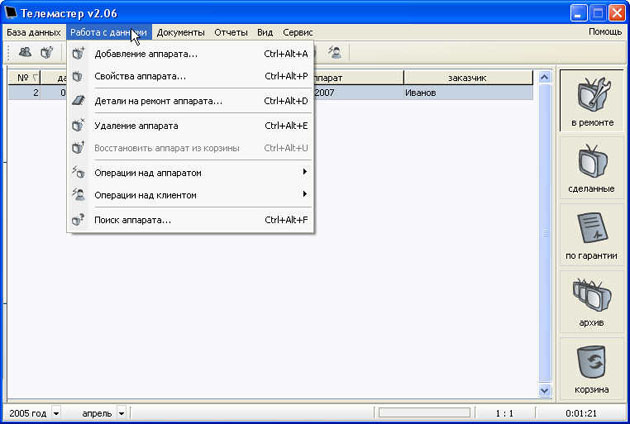The image size is (630, 424).
Task: Show the 'сделанные' completed devices
Action: [592, 166]
